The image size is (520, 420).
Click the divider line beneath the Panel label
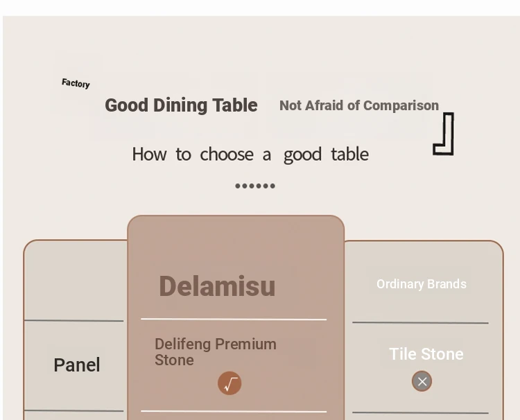coord(74,411)
